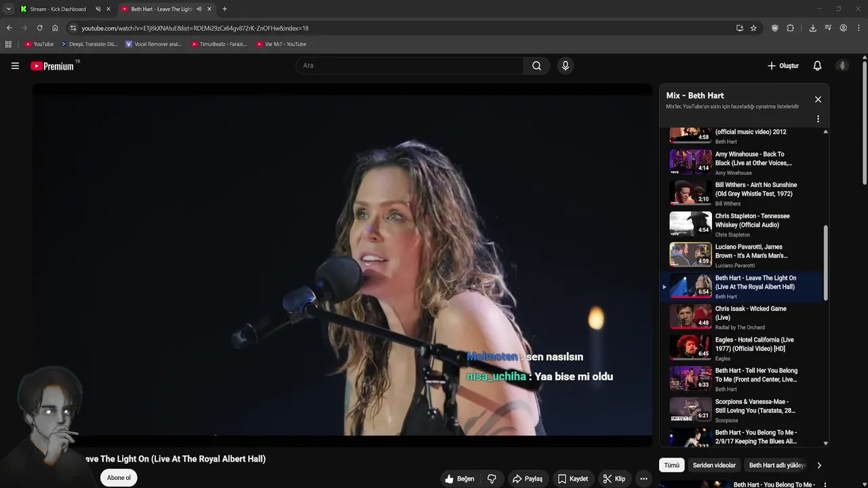The width and height of the screenshot is (868, 488).
Task: Open TimurBeatz bookmark
Action: pyautogui.click(x=218, y=44)
